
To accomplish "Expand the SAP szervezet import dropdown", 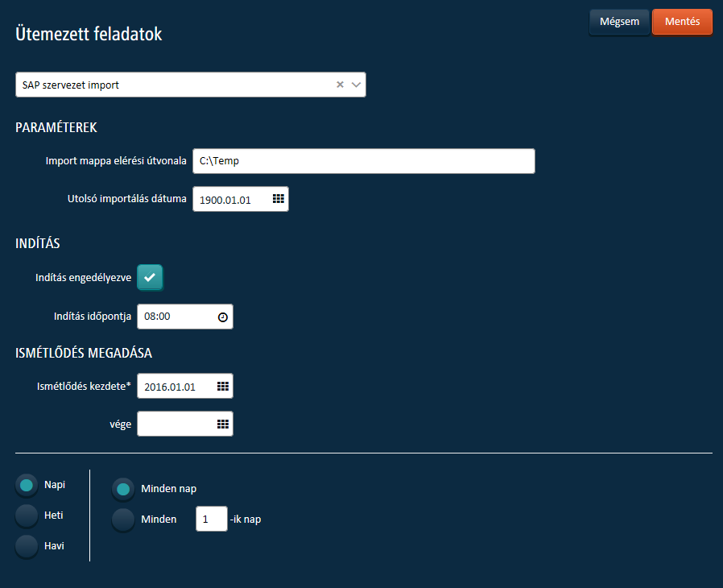I will point(356,85).
